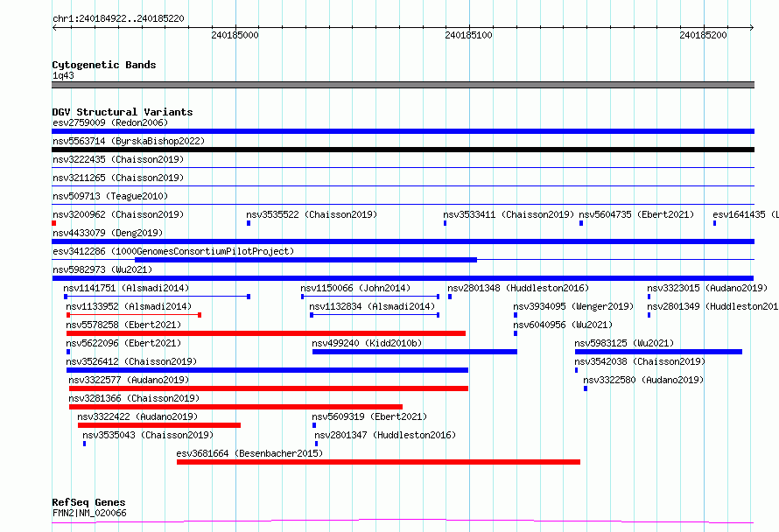Screen dimensions: 779x532
Task: Click the 240185100 ruler position label
Action: click(x=468, y=35)
